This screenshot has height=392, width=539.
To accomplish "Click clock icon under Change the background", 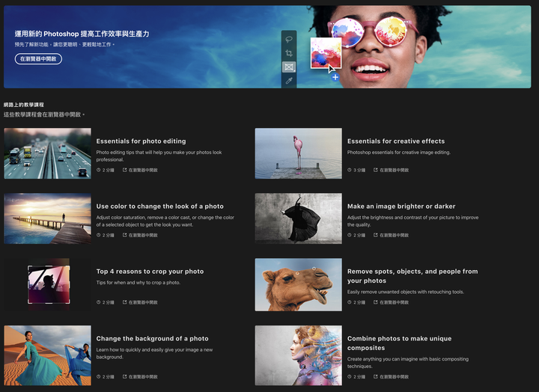I will coord(98,376).
